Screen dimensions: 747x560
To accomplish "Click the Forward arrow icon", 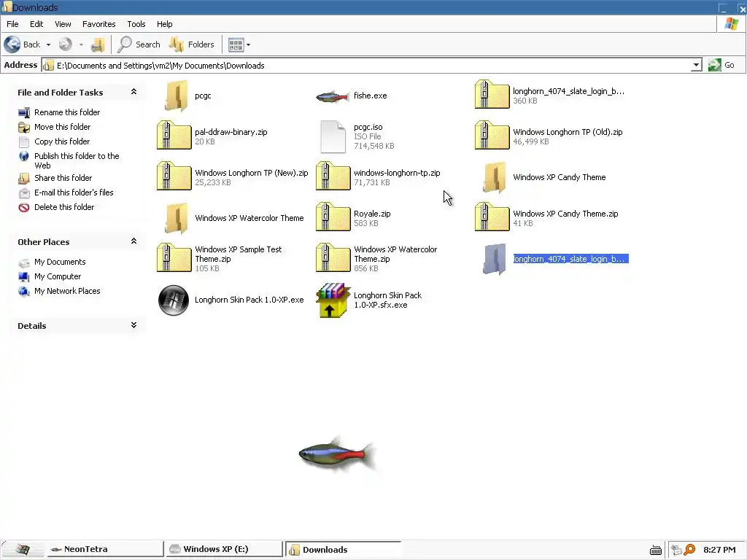I will point(65,44).
